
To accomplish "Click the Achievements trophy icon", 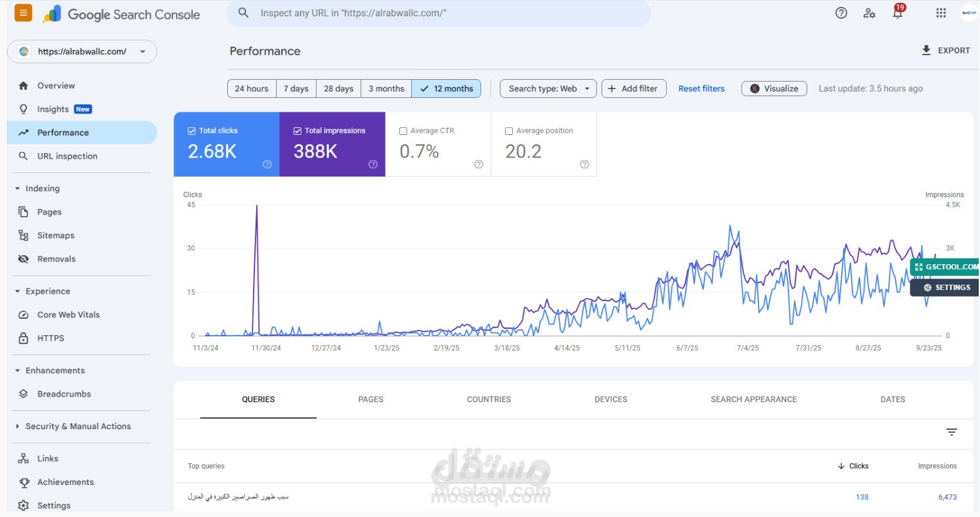I will 24,482.
